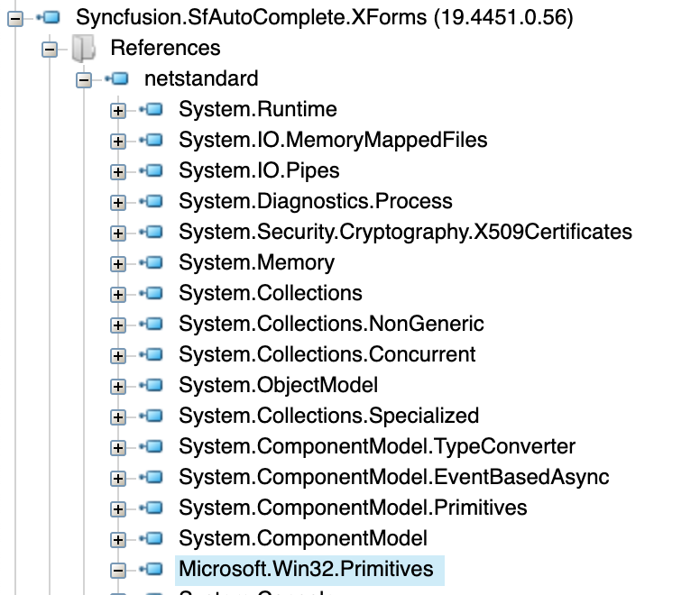Select the highlighted Microsoft.Win32.Primitives label
The height and width of the screenshot is (595, 700).
pos(307,569)
